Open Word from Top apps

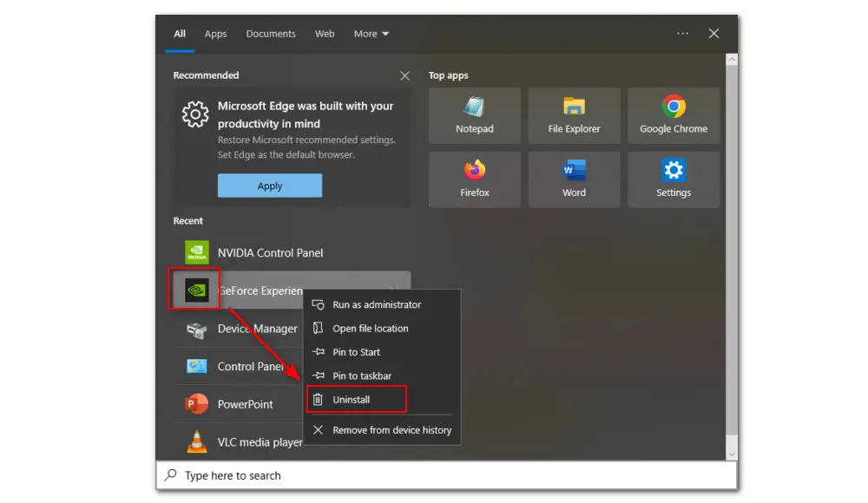[x=574, y=180]
